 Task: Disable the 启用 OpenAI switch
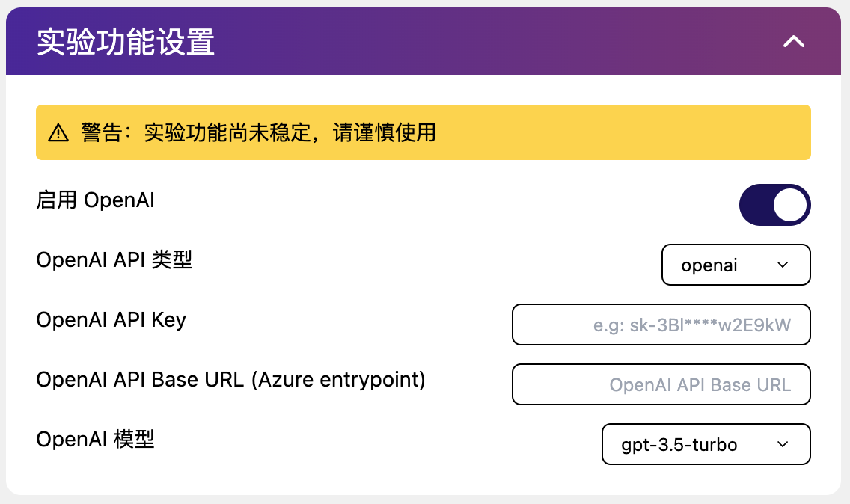(774, 205)
